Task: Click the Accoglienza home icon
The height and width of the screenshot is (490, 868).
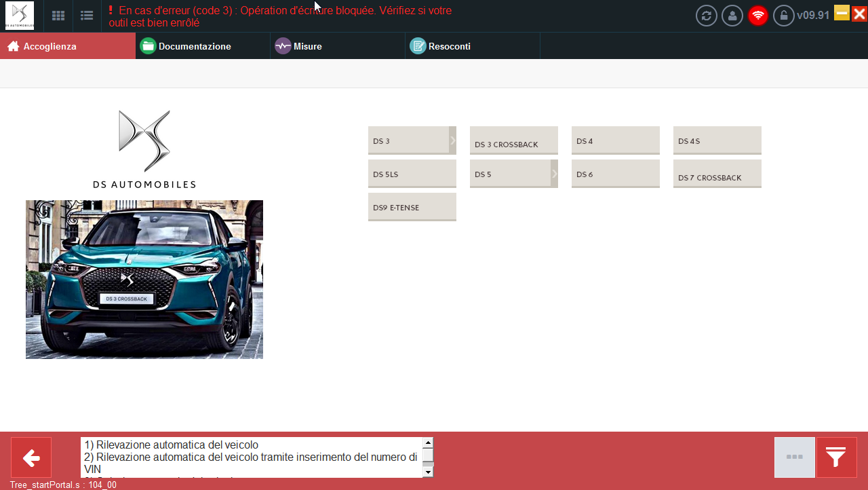Action: point(13,46)
